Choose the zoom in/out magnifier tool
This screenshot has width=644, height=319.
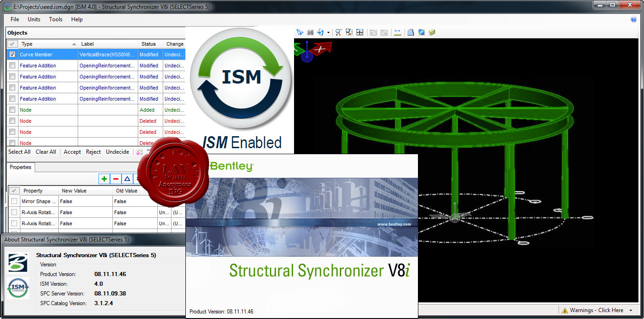338,32
